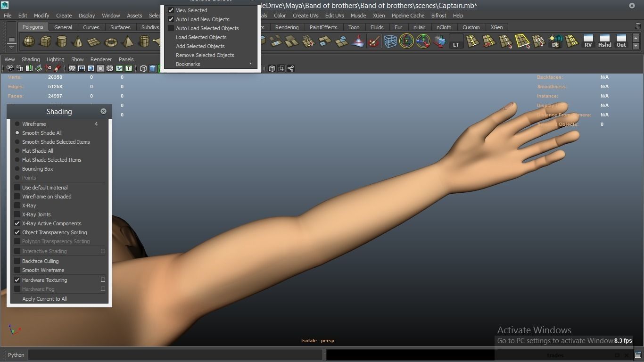Create a polygon cone from the shelf
The width and height of the screenshot is (644, 362).
pyautogui.click(x=77, y=42)
